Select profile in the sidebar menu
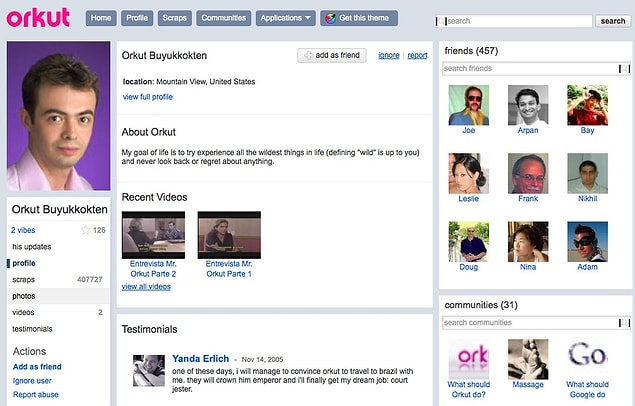 pyautogui.click(x=24, y=263)
